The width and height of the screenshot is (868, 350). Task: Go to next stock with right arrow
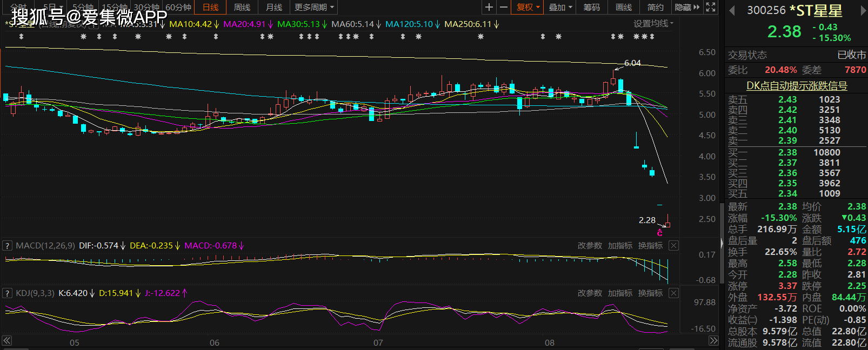click(x=863, y=10)
